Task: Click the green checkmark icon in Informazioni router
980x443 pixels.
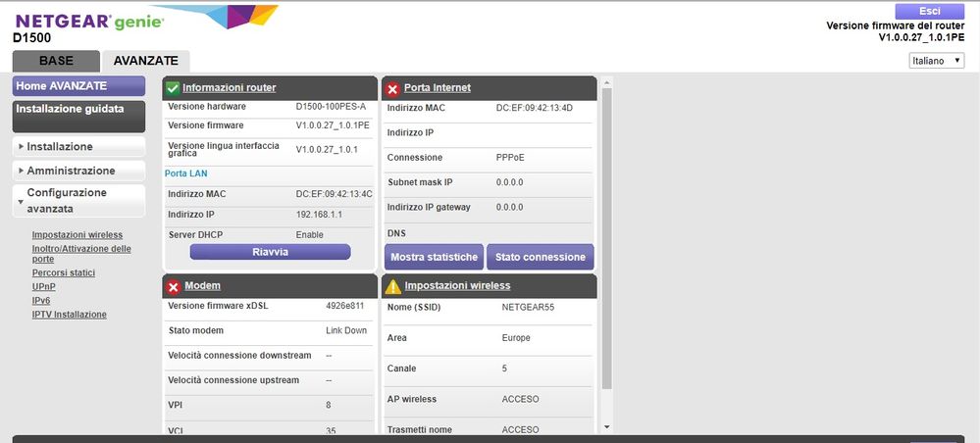Action: (173, 89)
